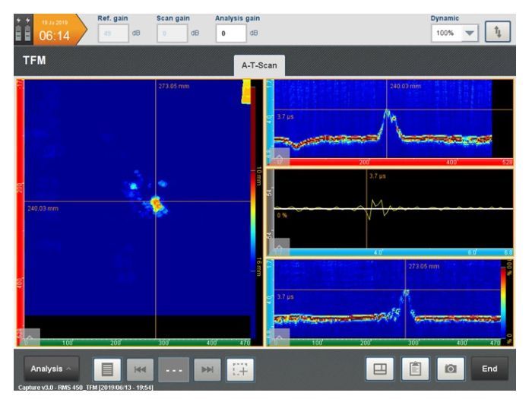The height and width of the screenshot is (399, 532).
Task: Open the Analysis menu
Action: pyautogui.click(x=52, y=369)
